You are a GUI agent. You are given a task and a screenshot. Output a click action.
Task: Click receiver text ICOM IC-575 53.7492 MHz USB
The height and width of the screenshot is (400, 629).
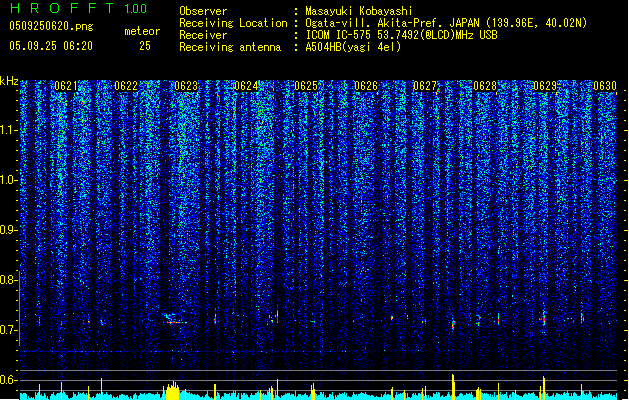401,35
